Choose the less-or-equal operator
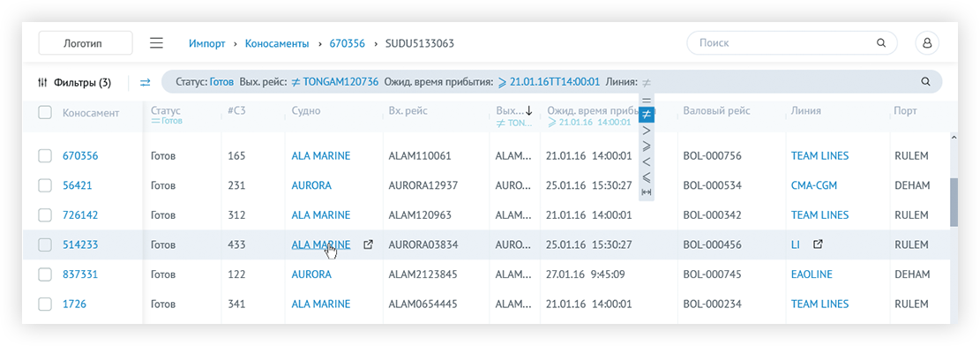 [x=647, y=177]
